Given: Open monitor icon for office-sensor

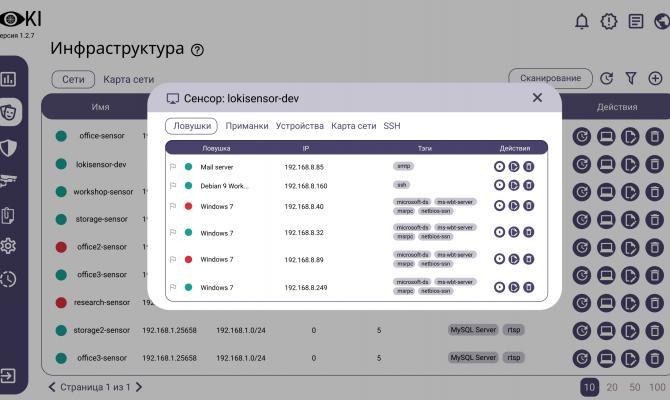Looking at the screenshot, I should pos(606,137).
